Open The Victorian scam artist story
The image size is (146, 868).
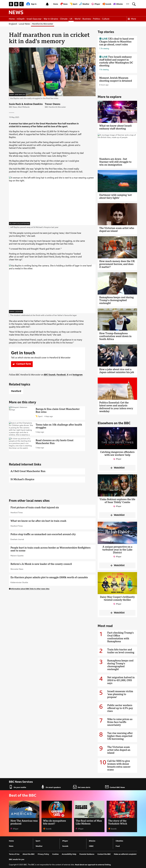116,229
